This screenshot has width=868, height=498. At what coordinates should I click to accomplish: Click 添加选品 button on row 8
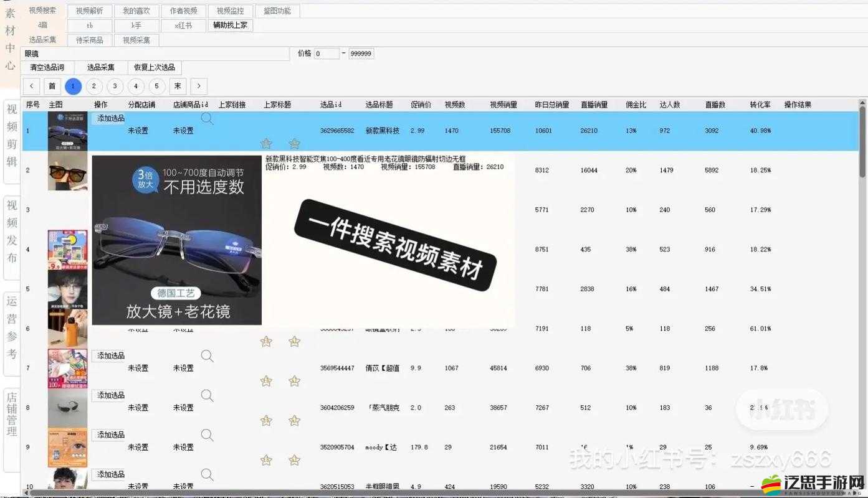(109, 395)
